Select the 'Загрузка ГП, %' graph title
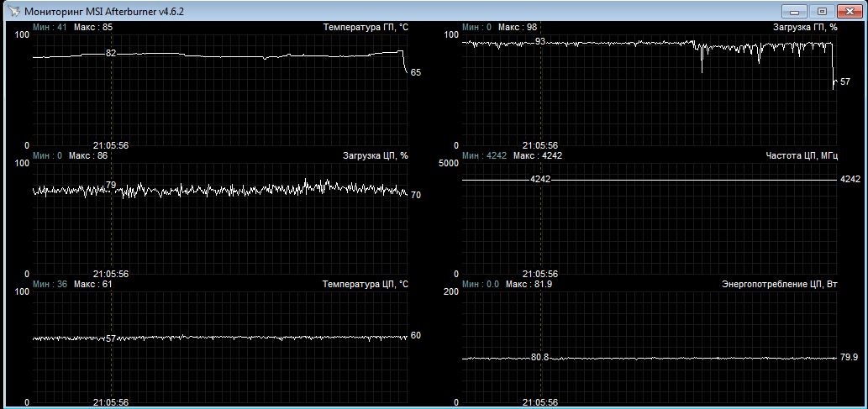This screenshot has width=868, height=409. tap(805, 27)
